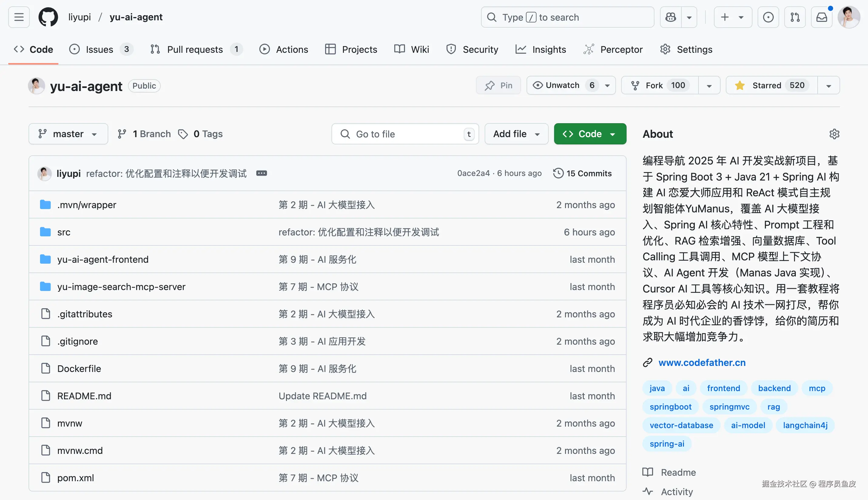868x500 pixels.
Task: Open the Add file dropdown
Action: [x=516, y=134]
